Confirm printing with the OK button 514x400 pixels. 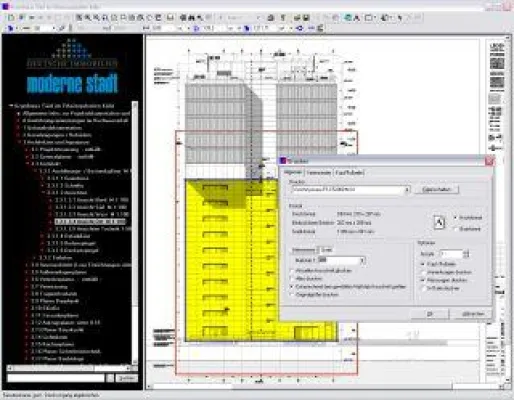[x=429, y=314]
